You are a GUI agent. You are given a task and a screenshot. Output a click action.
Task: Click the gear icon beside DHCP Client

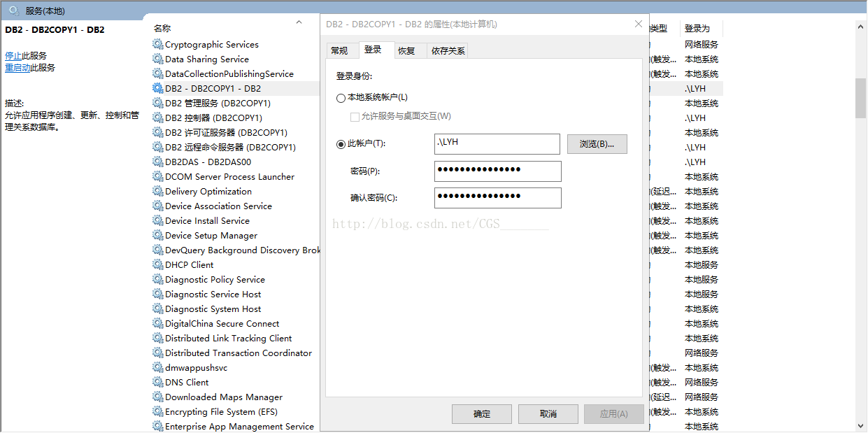tap(158, 264)
